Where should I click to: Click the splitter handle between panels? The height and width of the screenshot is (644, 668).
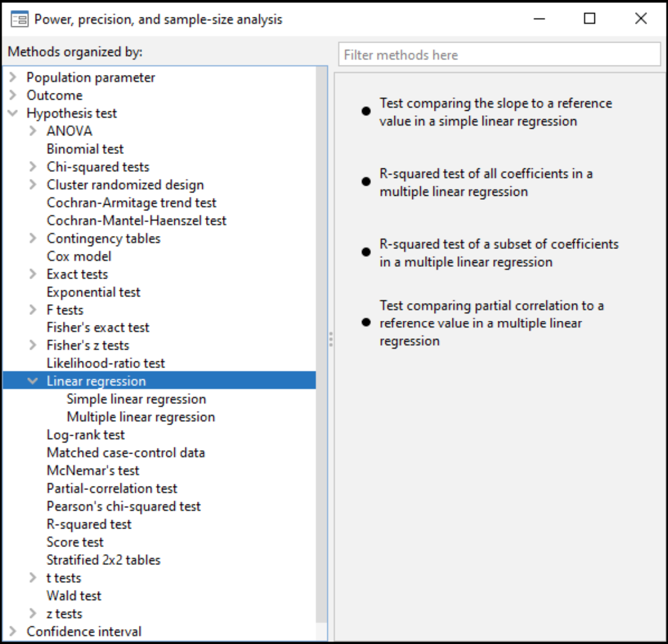coord(331,339)
